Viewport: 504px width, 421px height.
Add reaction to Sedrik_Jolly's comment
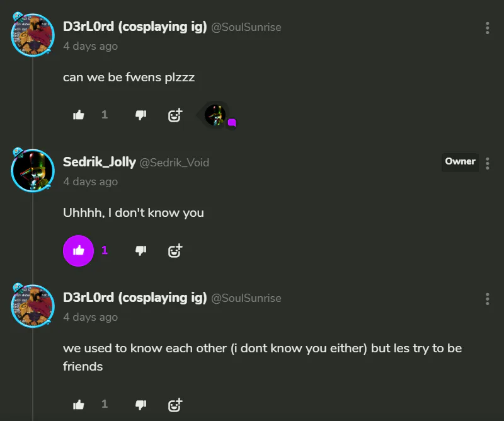point(175,250)
